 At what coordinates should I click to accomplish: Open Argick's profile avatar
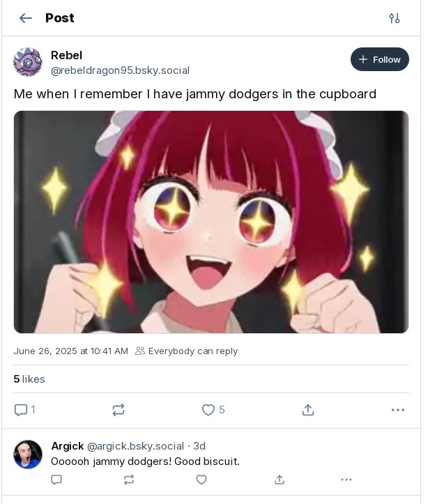click(x=28, y=455)
